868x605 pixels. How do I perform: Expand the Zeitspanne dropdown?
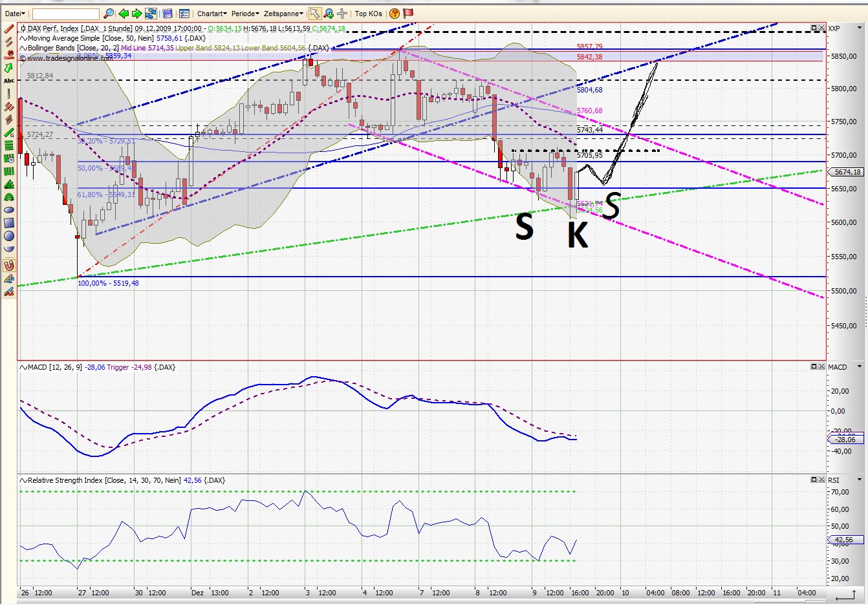[x=282, y=13]
